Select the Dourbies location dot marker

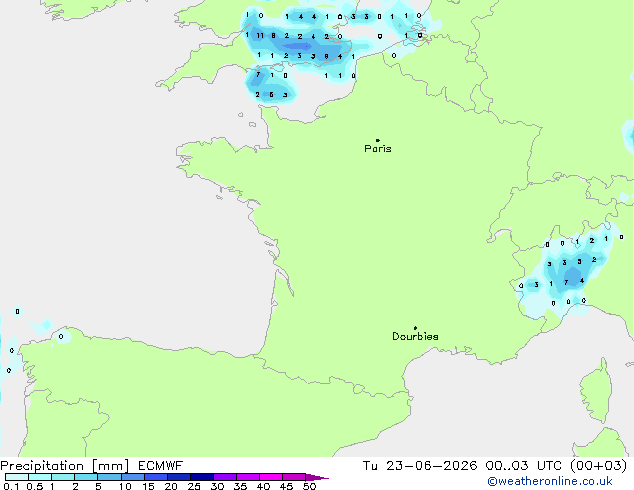pyautogui.click(x=415, y=328)
